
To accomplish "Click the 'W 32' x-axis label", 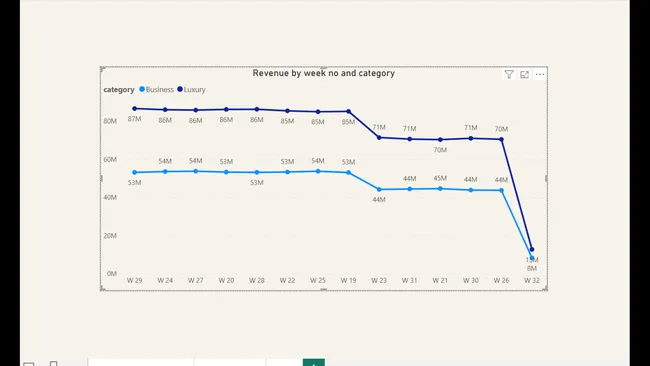I will tap(532, 281).
